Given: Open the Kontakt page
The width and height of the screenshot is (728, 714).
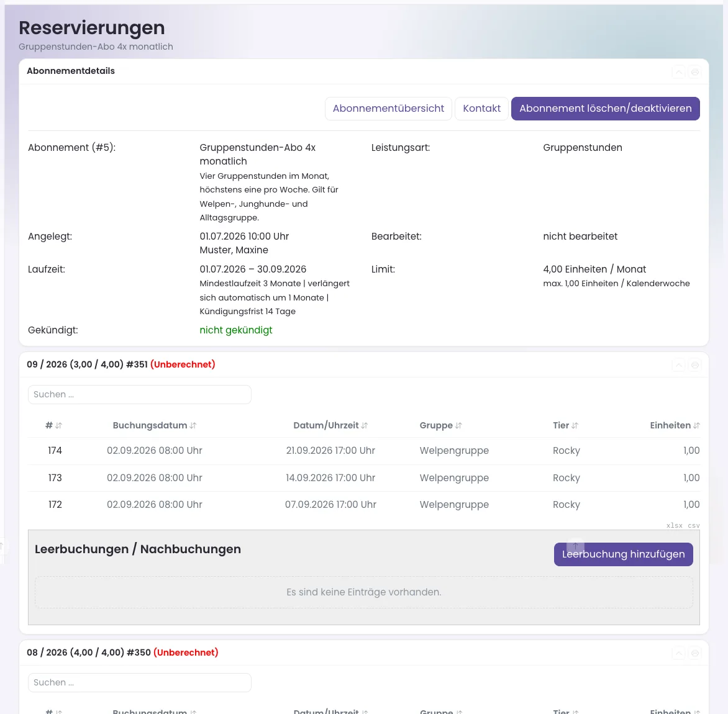Looking at the screenshot, I should 481,109.
